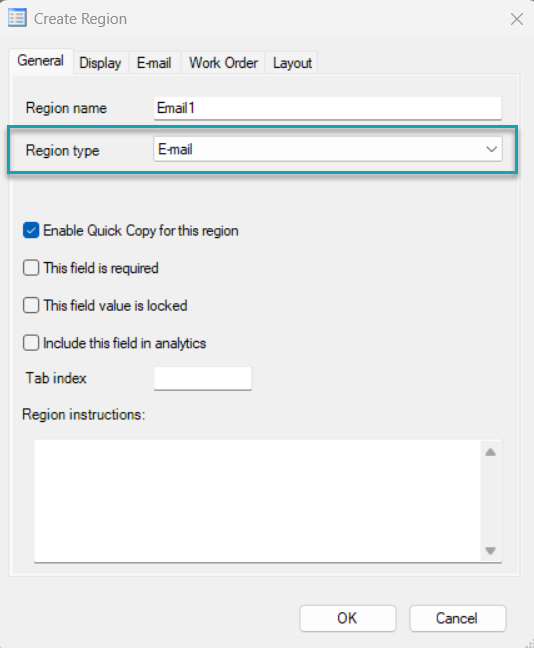
Task: Select the General tab
Action: (41, 61)
